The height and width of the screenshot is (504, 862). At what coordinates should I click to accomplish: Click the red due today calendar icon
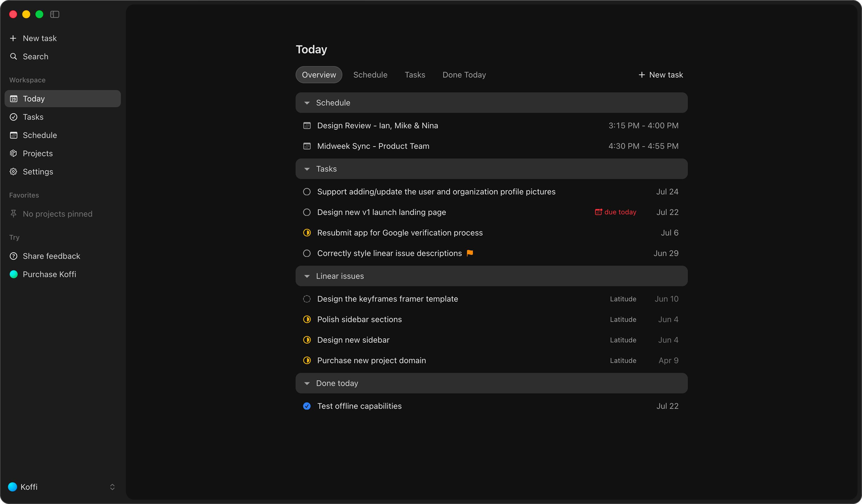point(598,212)
